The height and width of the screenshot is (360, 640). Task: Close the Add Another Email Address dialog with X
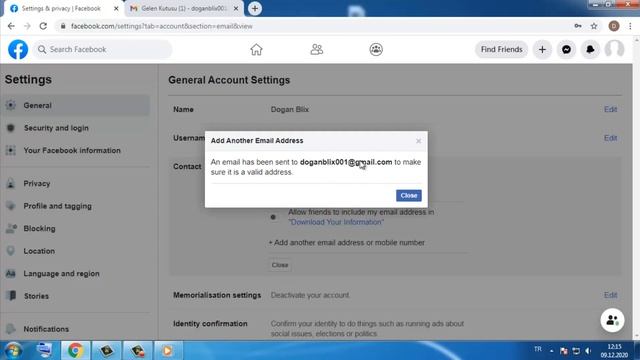418,141
